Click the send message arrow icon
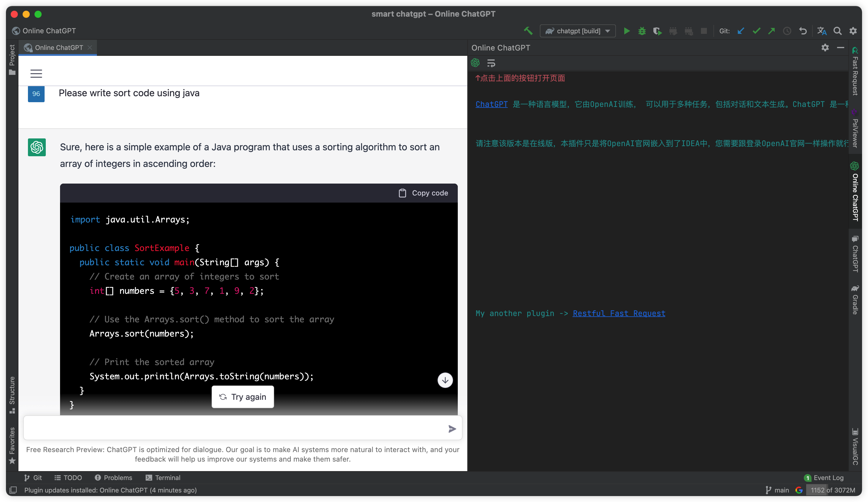 [452, 429]
